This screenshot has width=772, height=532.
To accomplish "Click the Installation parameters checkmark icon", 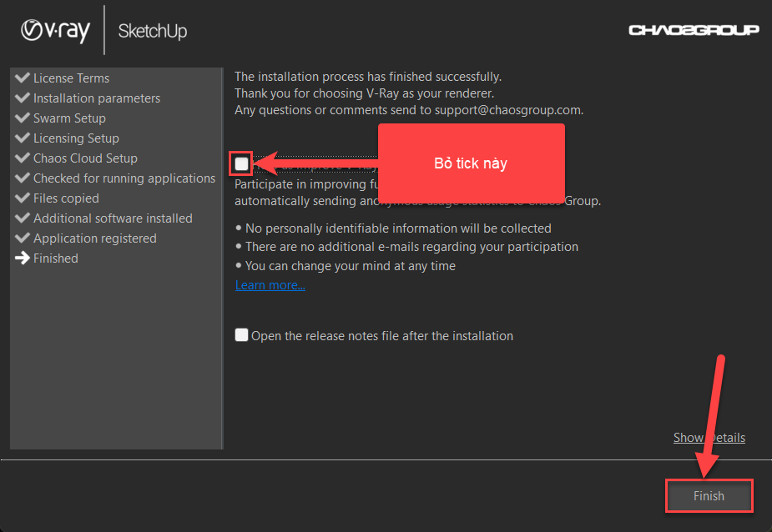I will (x=23, y=98).
